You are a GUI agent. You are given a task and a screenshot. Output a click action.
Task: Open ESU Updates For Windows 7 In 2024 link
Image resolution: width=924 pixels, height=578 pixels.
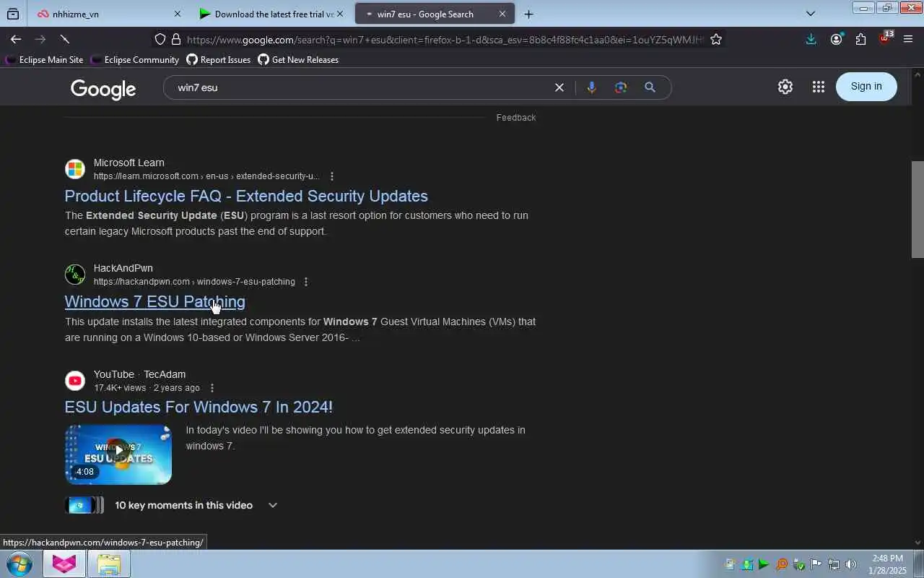coord(199,407)
